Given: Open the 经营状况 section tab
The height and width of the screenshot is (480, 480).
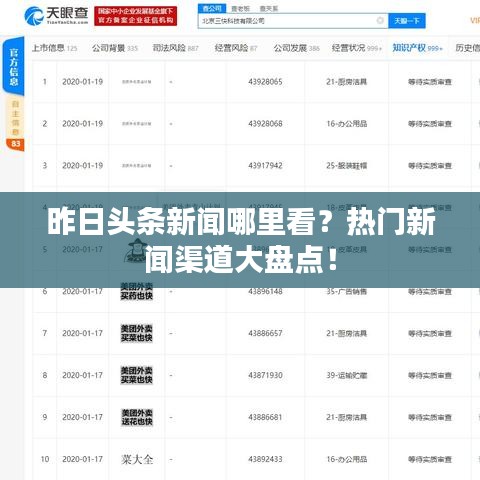Looking at the screenshot, I should [x=356, y=48].
